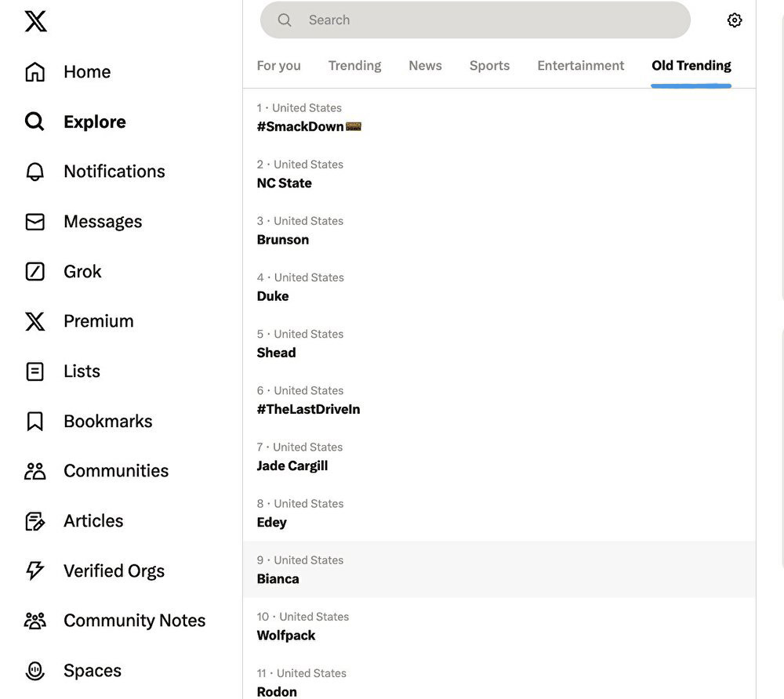Open Lists label in sidebar
The height and width of the screenshot is (699, 784).
pos(82,371)
